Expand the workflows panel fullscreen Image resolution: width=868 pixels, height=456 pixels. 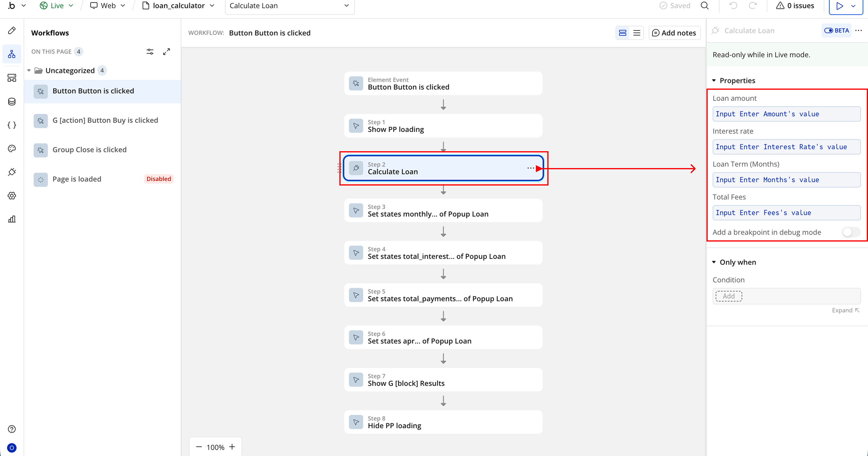(166, 52)
